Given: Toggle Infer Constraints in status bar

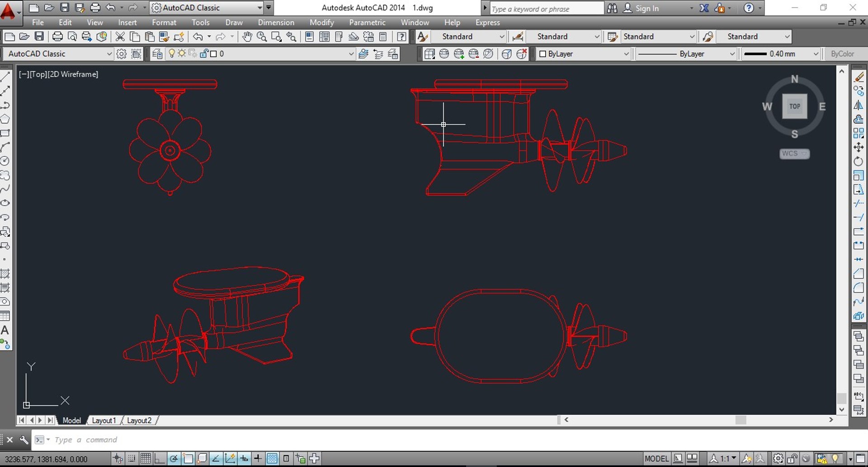Looking at the screenshot, I should click(118, 459).
